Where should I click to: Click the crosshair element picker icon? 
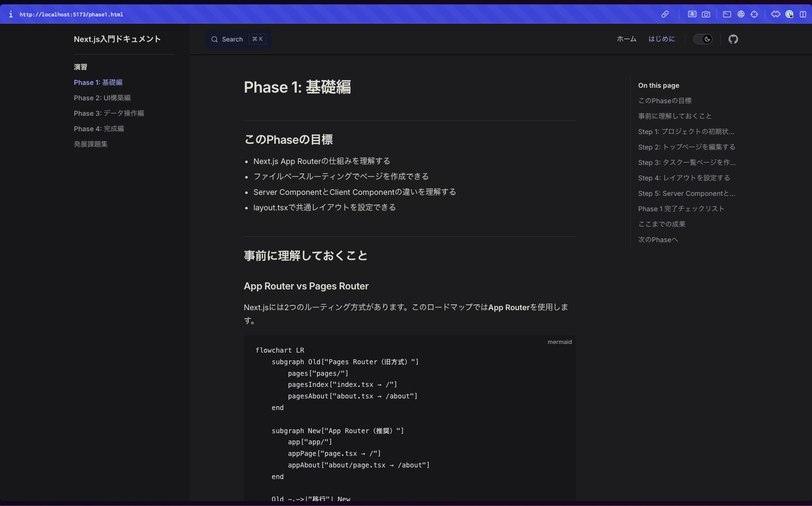pyautogui.click(x=754, y=14)
